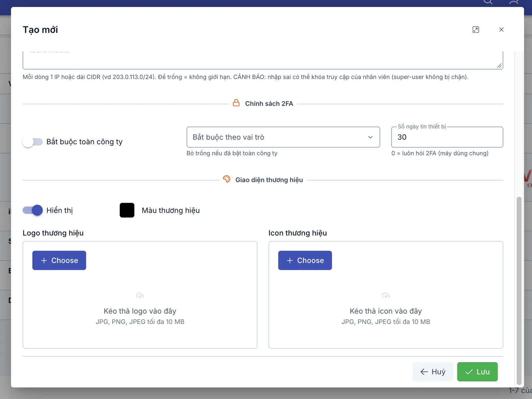The image size is (532, 399).
Task: Open the Bắt buộc theo vai trò dropdown
Action: [283, 137]
